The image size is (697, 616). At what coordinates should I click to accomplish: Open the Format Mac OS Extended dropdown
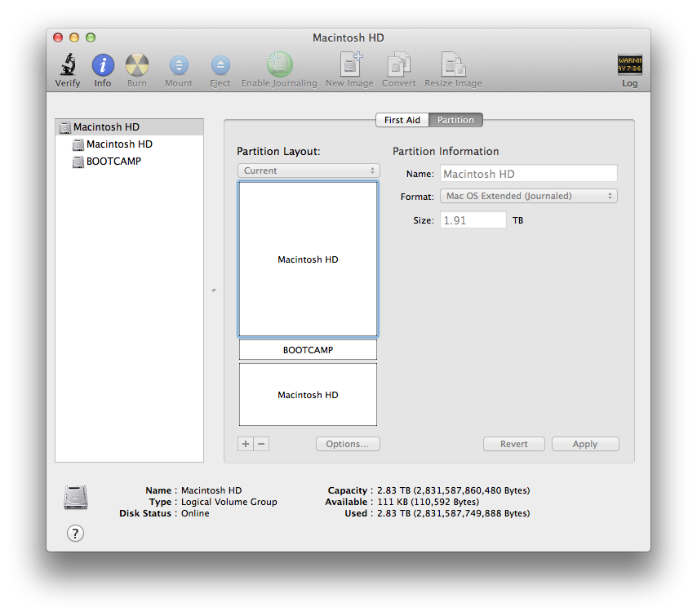[529, 196]
